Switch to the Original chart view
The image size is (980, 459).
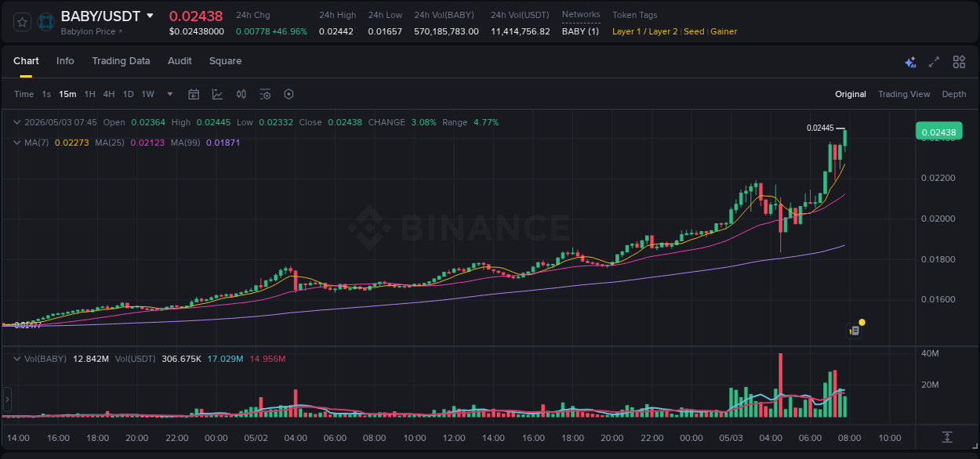(851, 94)
